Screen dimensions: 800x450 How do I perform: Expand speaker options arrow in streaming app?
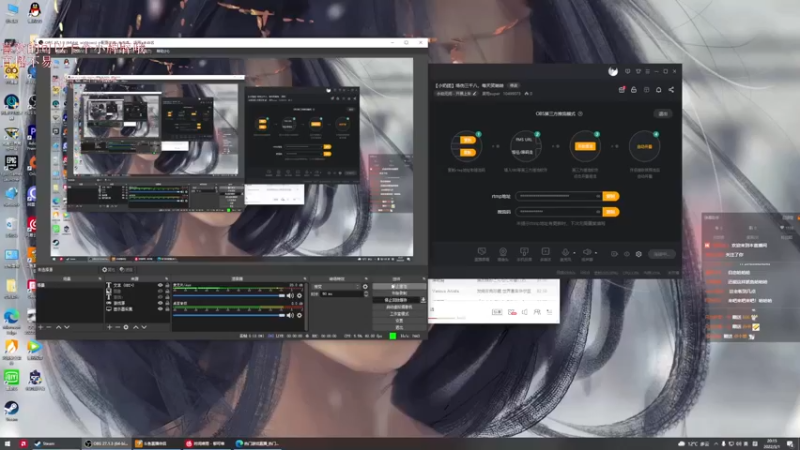coord(596,253)
